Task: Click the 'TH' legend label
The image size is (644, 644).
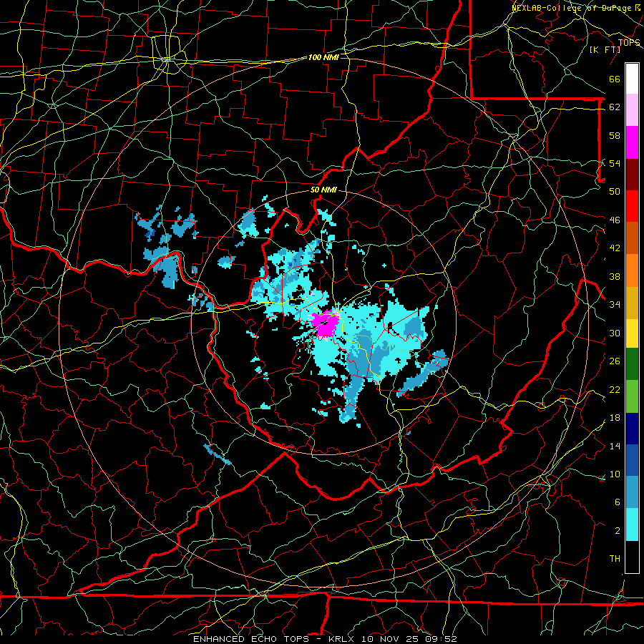Action: click(x=615, y=559)
